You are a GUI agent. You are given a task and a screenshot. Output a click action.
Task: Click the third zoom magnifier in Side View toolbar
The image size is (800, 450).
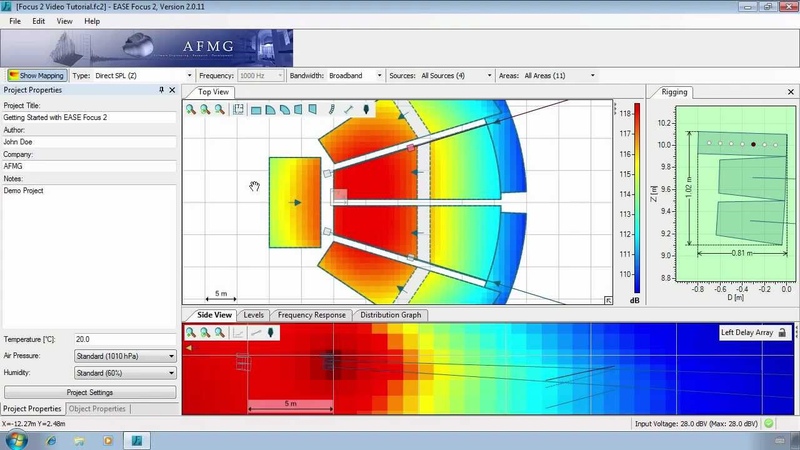[x=219, y=333]
